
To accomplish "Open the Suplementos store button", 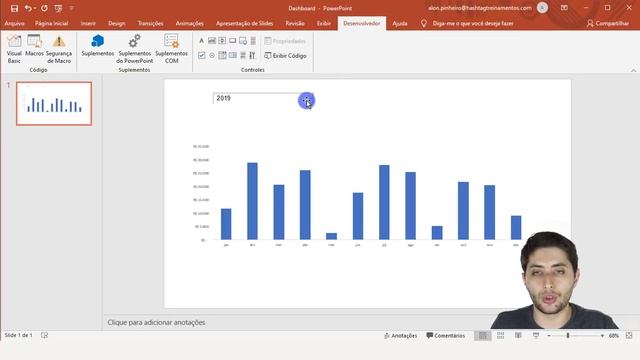I will tap(98, 46).
